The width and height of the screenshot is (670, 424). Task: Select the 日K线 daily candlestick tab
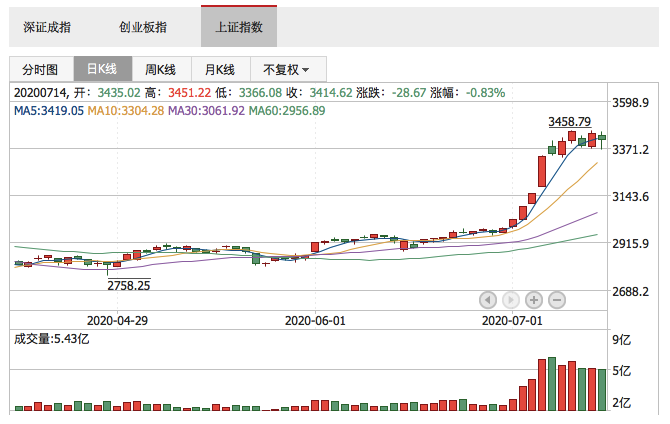pyautogui.click(x=103, y=69)
